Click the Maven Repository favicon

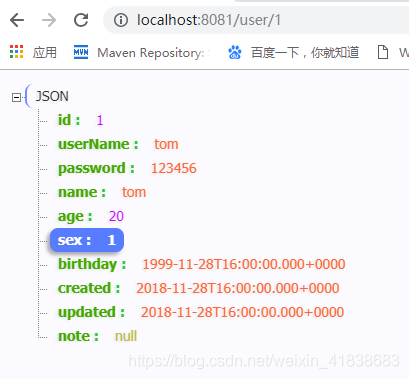point(81,52)
